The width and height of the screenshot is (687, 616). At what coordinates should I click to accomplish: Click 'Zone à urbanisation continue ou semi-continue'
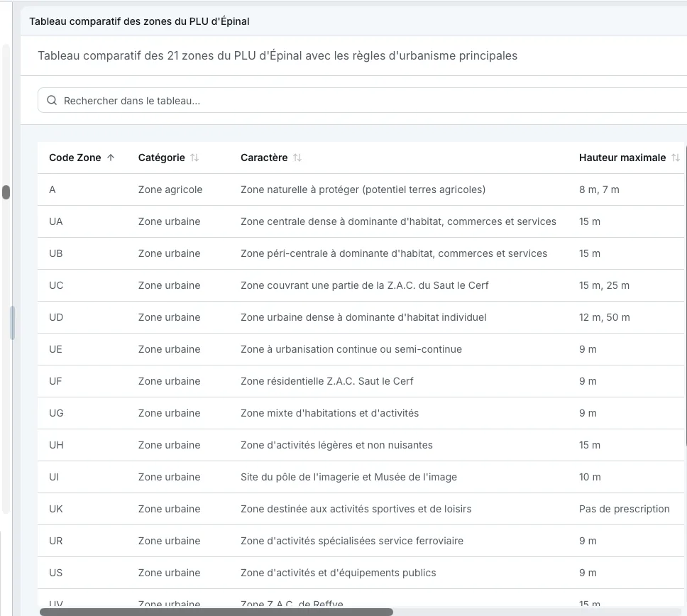tap(351, 350)
